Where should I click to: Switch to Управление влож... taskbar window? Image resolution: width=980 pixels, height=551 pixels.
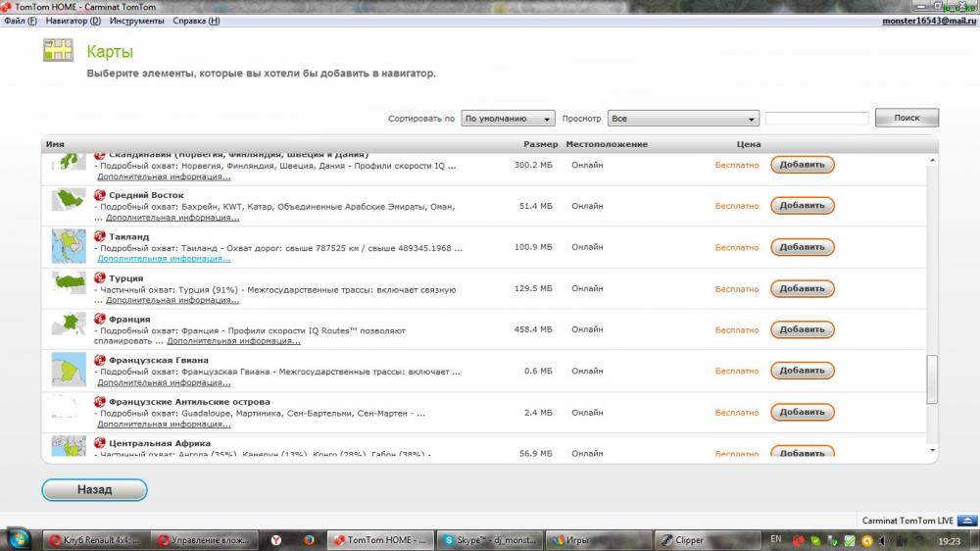(205, 540)
